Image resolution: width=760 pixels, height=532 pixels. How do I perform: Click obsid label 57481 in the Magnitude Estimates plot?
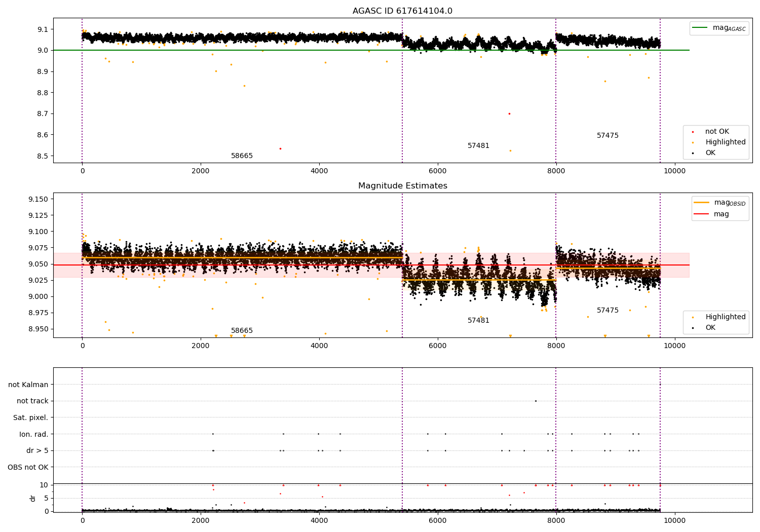(478, 321)
